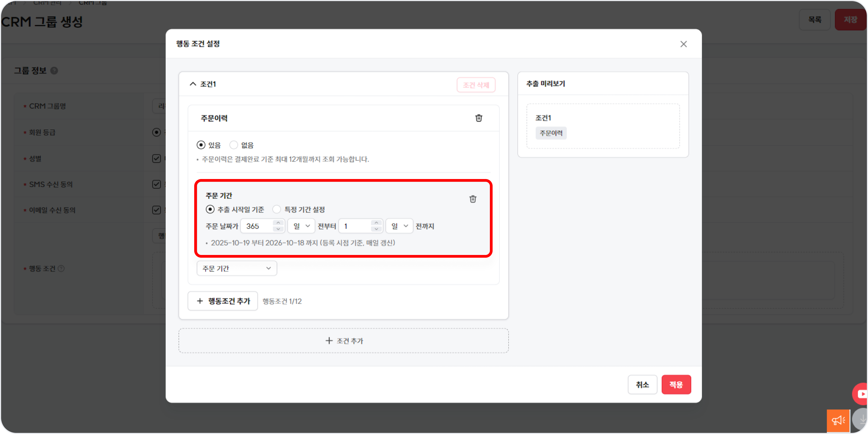This screenshot has width=868, height=434.
Task: Choose 추출 시작일 기준 radio option
Action: pos(210,209)
